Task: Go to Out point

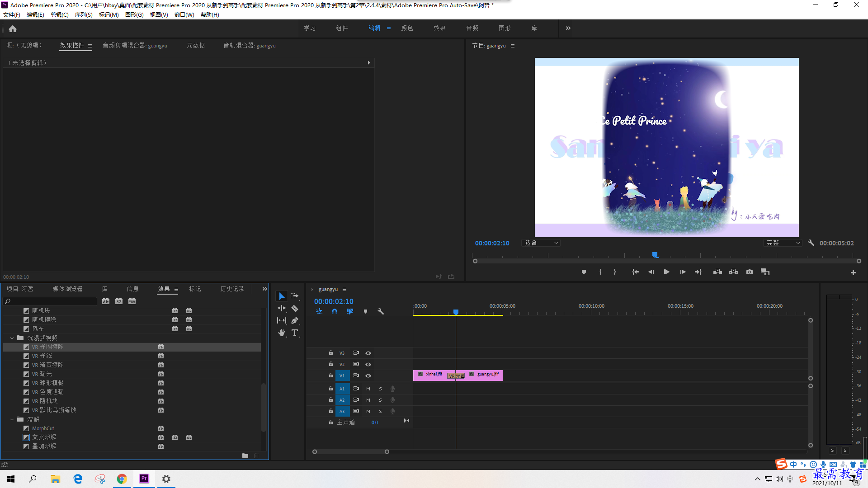Action: point(698,272)
